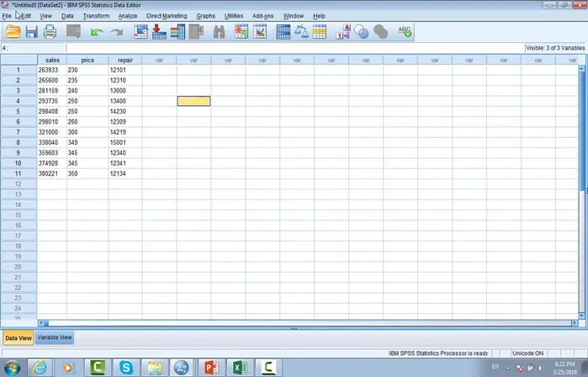Click the Open data document icon

(13, 32)
